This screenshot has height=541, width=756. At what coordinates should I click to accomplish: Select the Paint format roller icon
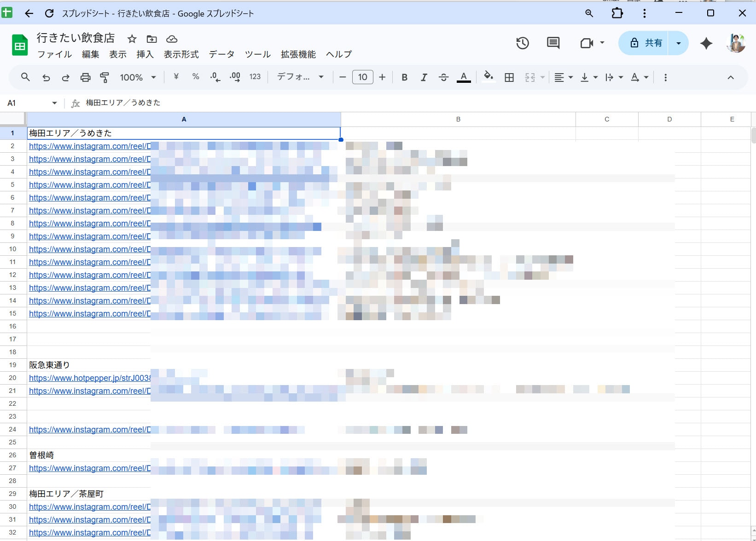105,77
